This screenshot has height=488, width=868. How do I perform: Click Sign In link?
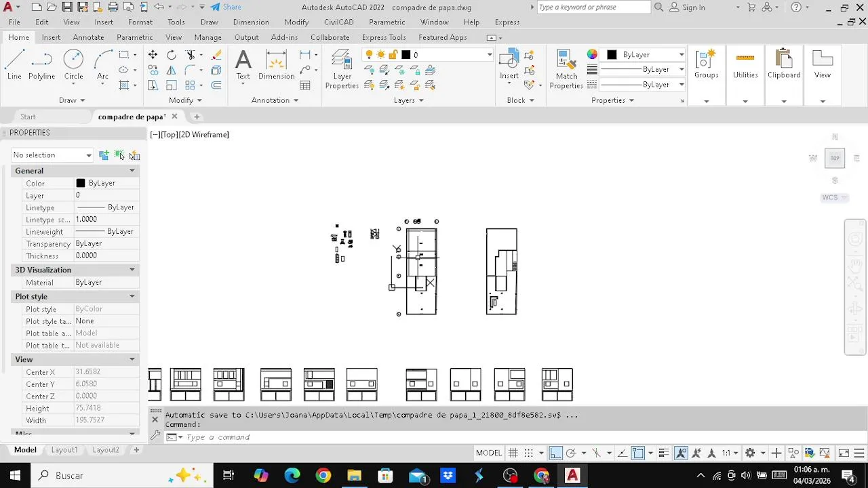coord(686,7)
